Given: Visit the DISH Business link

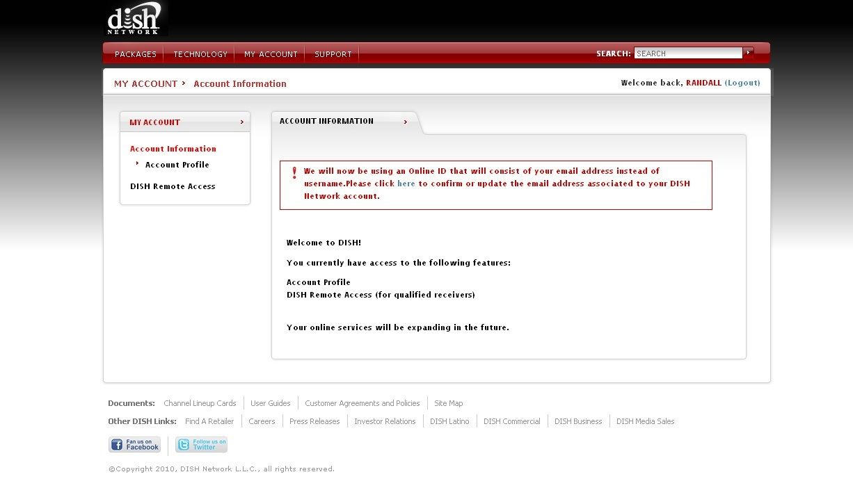Looking at the screenshot, I should coord(578,421).
